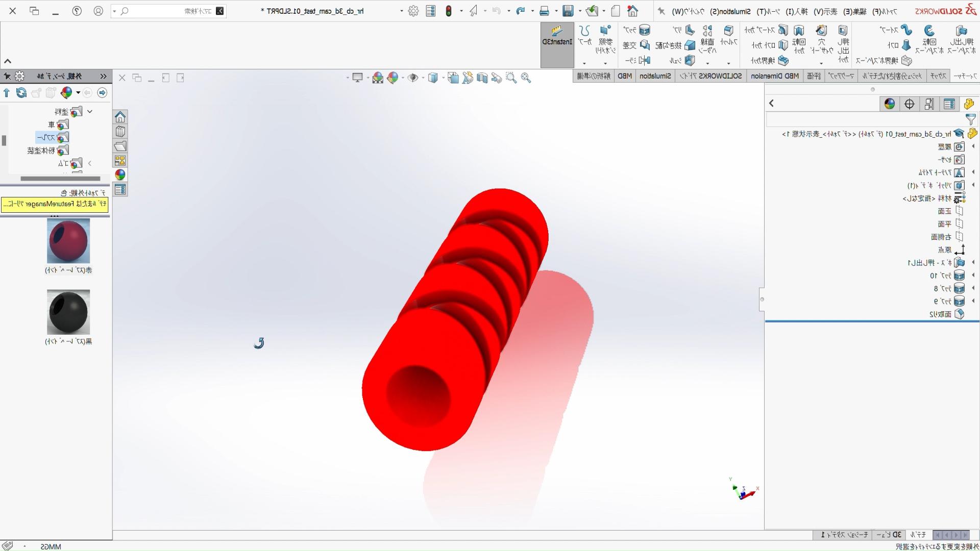Click the search commands input field
Viewport: 980px width, 551px height.
[168, 11]
